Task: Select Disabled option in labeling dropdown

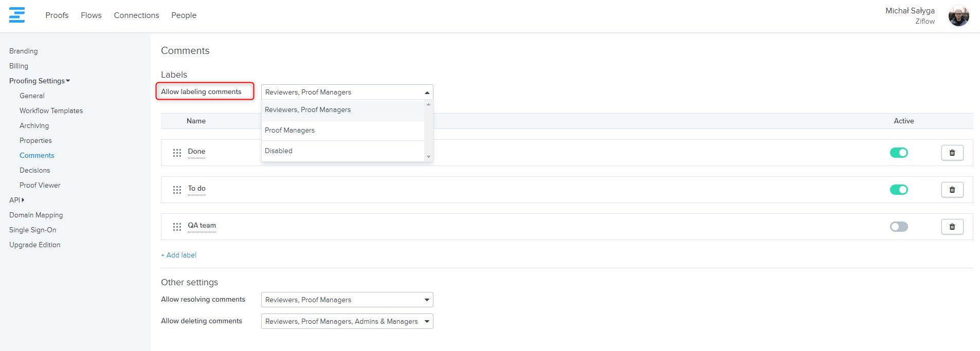Action: [x=279, y=151]
